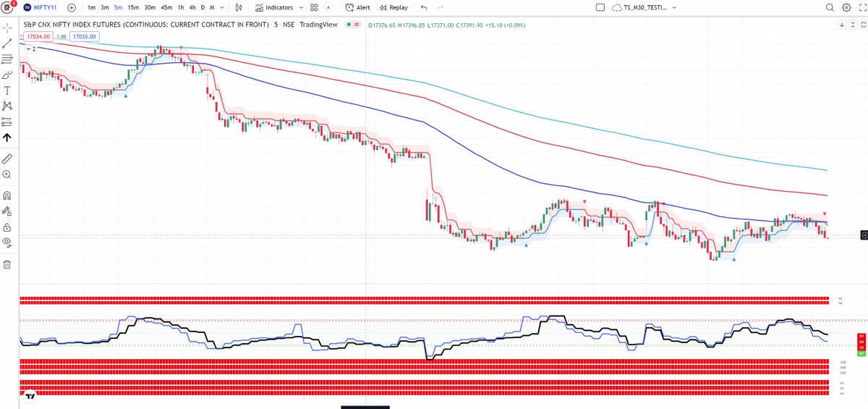Viewport: 868px width, 409px height.
Task: Open the Indicators dialog
Action: [x=274, y=7]
